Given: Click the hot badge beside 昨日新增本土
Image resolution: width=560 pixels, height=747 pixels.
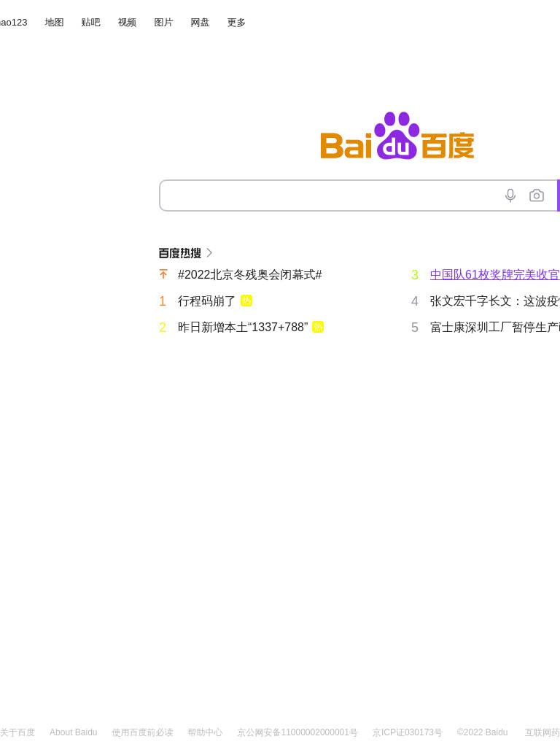Looking at the screenshot, I should (x=318, y=327).
